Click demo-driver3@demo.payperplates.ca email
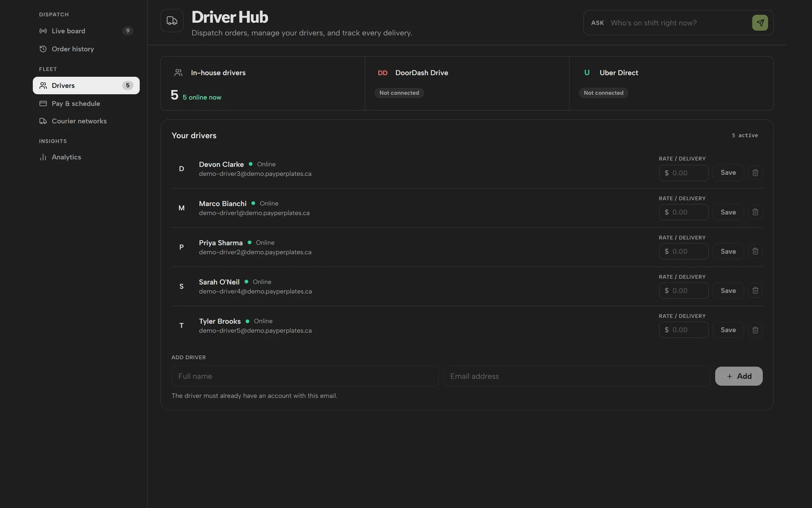The image size is (812, 508). coord(255,174)
